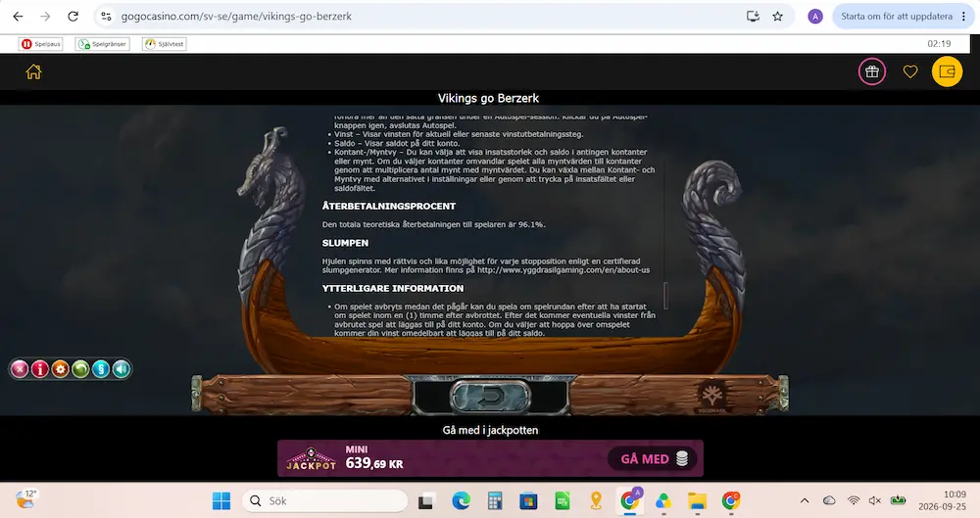Click the site information icon in the address bar
980x518 pixels.
tap(106, 17)
